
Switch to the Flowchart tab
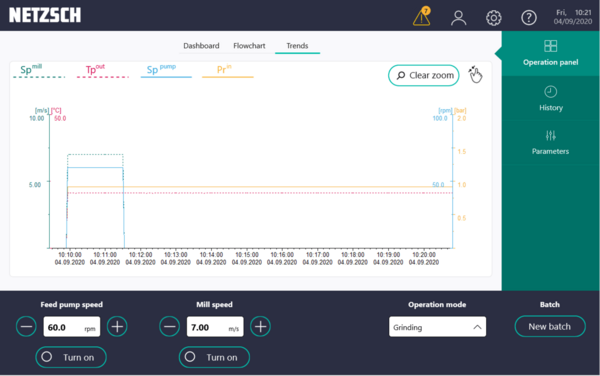[249, 46]
